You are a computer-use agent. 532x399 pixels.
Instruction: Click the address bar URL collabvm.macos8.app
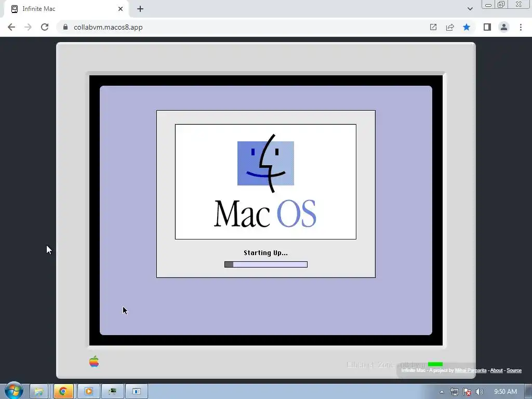(x=108, y=27)
